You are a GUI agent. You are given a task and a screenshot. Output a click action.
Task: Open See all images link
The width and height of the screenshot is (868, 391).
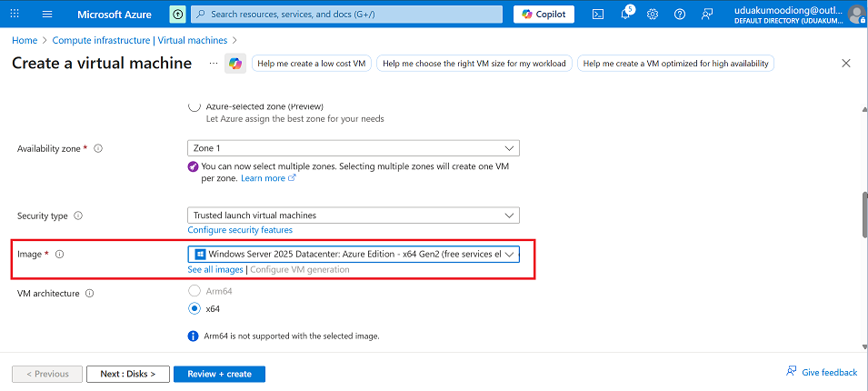[x=215, y=270]
